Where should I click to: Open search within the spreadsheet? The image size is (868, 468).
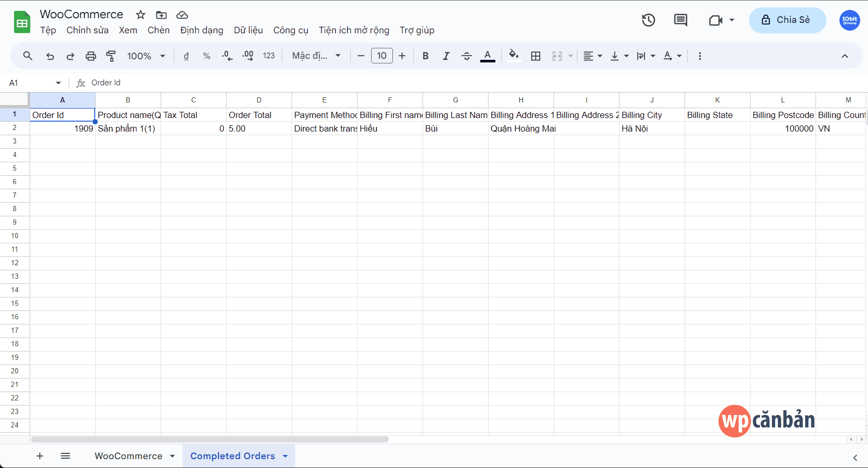coord(28,56)
